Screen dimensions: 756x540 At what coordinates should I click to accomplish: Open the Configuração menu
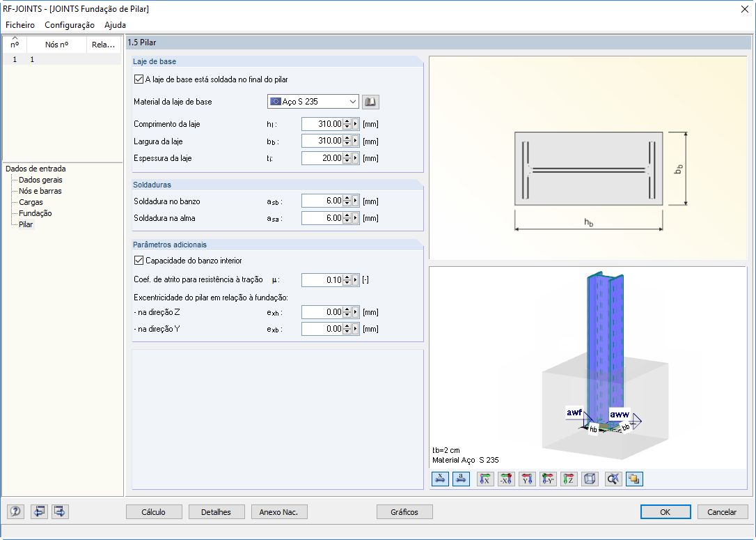click(70, 24)
